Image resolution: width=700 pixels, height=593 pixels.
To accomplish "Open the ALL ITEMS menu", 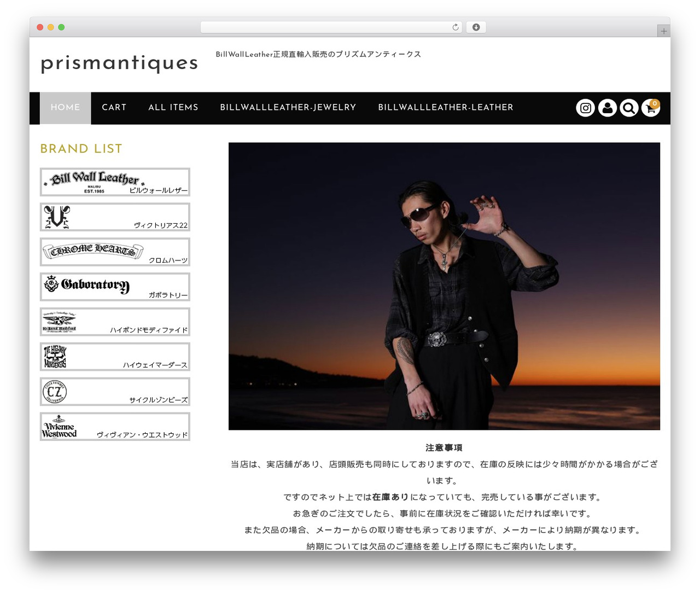I will (x=173, y=108).
